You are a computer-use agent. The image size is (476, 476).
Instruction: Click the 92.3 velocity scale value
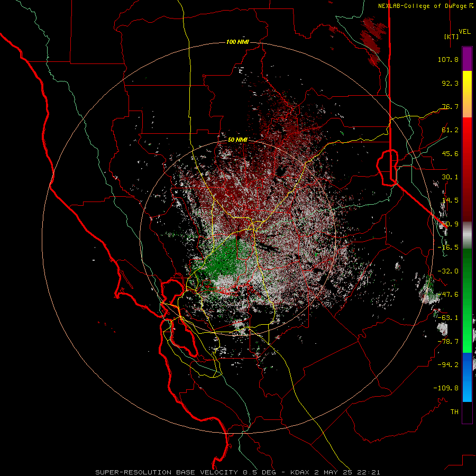pyautogui.click(x=450, y=83)
